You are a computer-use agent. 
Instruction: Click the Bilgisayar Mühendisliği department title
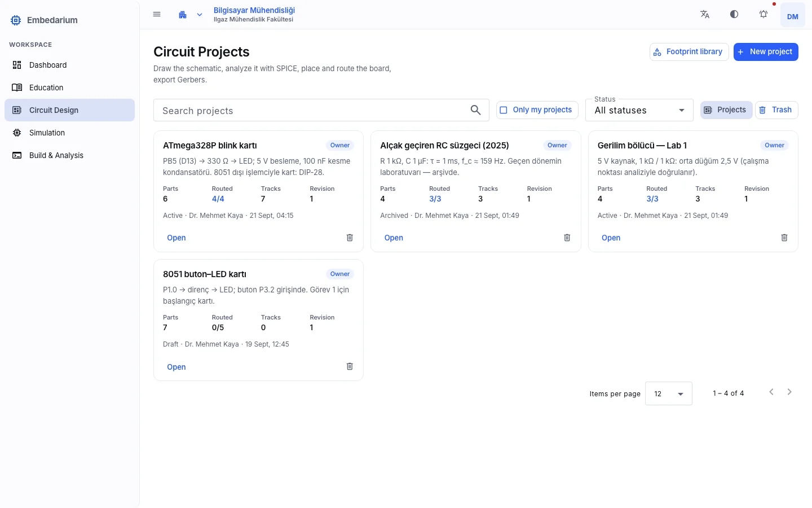pos(254,10)
